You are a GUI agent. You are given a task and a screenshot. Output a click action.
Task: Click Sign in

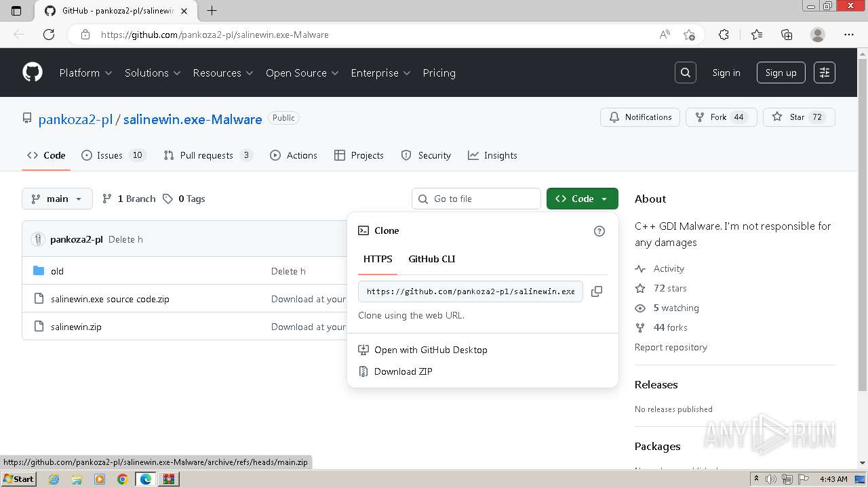click(x=726, y=73)
